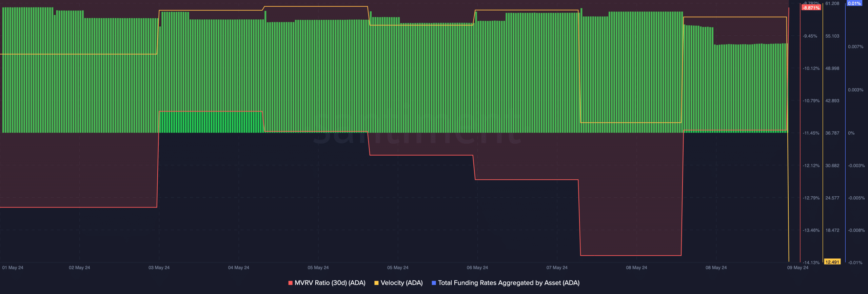Select the 09 May 24 date label
The height and width of the screenshot is (294, 868).
[x=798, y=268]
